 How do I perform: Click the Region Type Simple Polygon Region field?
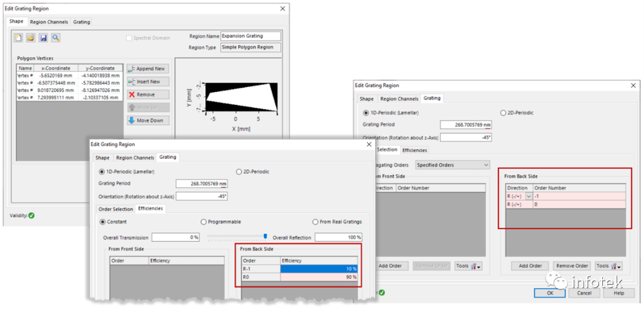[250, 47]
